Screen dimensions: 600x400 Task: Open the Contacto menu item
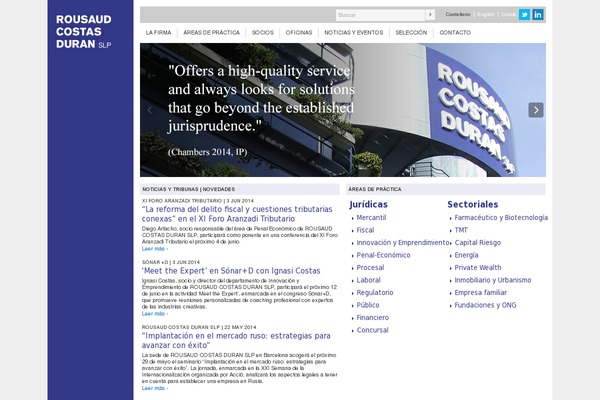pyautogui.click(x=455, y=33)
